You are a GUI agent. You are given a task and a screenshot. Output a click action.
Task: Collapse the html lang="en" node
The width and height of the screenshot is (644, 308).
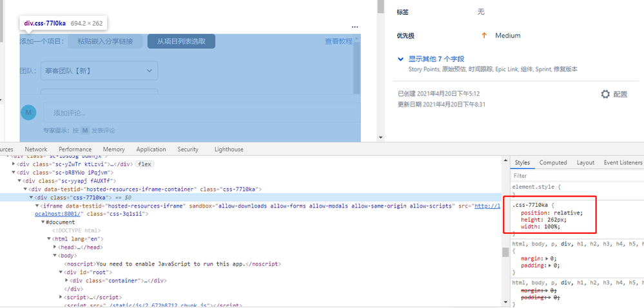(x=49, y=239)
